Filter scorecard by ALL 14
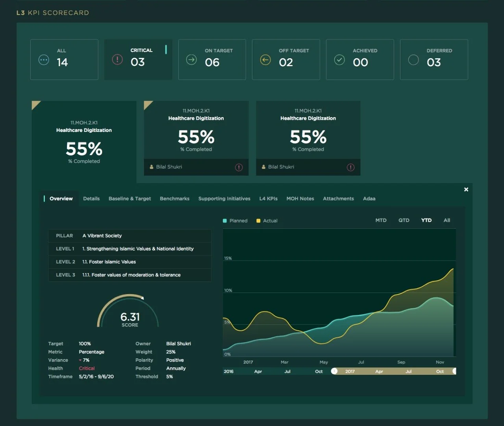The height and width of the screenshot is (426, 504). (64, 59)
